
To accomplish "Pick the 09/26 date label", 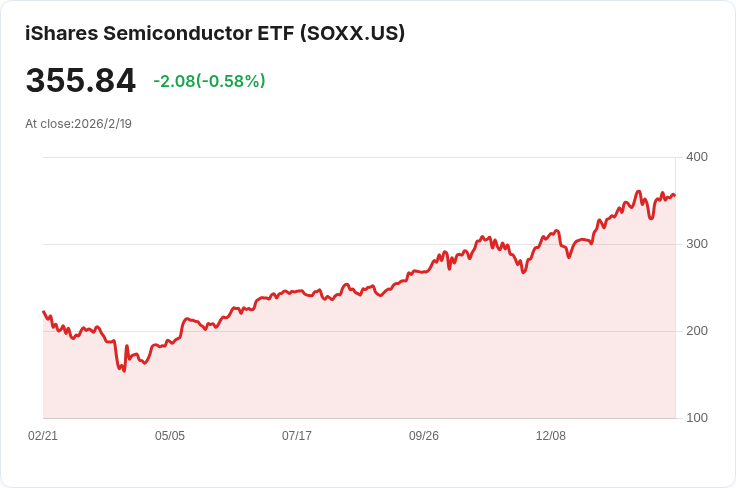I will [424, 436].
